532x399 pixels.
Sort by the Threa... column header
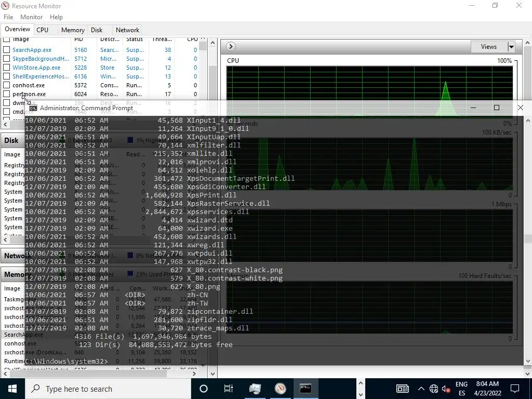[x=162, y=39]
